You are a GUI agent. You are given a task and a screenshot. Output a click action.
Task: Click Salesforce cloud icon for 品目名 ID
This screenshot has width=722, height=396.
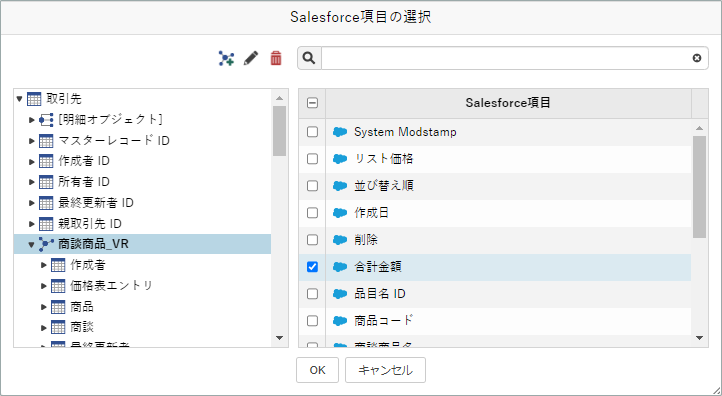click(x=340, y=294)
